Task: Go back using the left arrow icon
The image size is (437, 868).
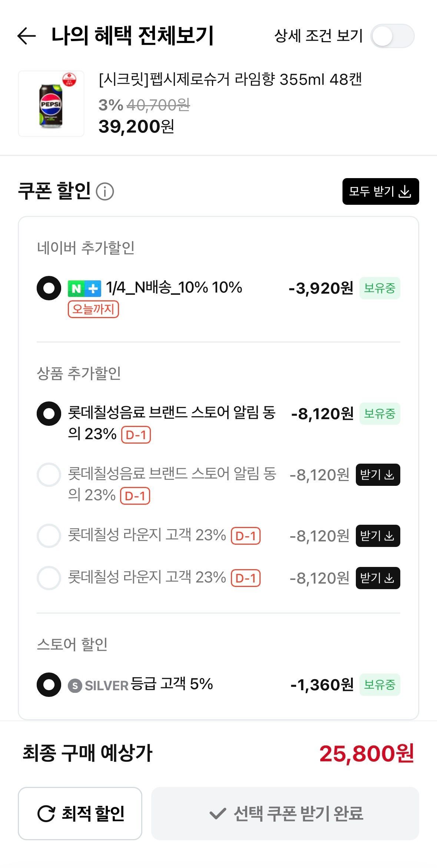Action: 27,36
